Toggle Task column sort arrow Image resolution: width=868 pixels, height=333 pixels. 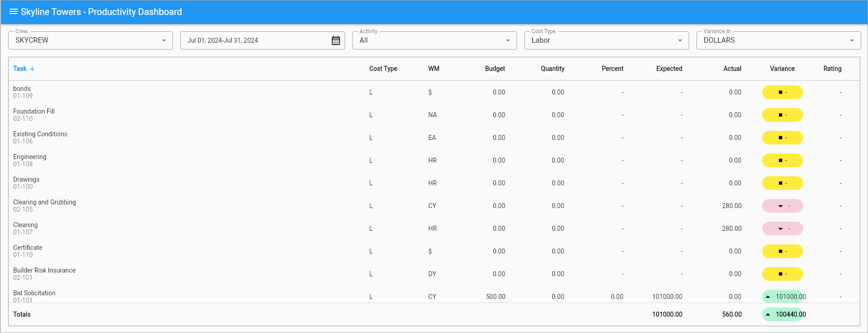click(32, 69)
